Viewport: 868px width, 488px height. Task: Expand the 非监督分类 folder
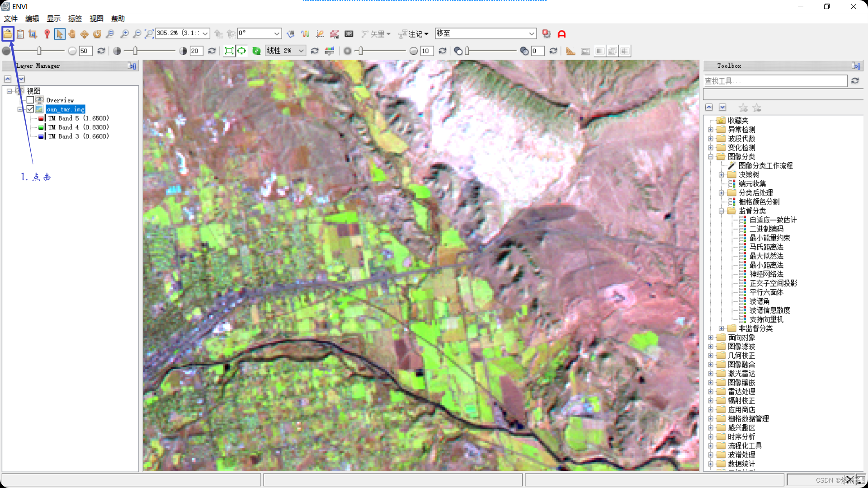(x=722, y=328)
